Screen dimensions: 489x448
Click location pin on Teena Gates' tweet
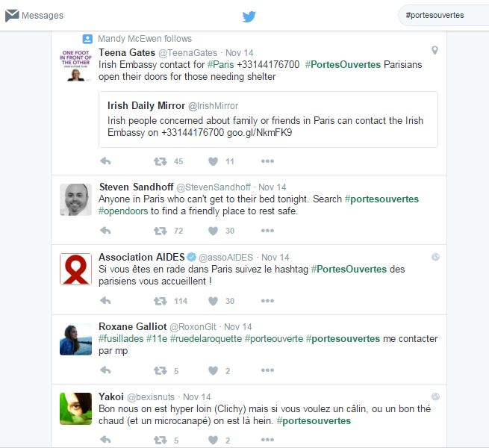tap(435, 51)
